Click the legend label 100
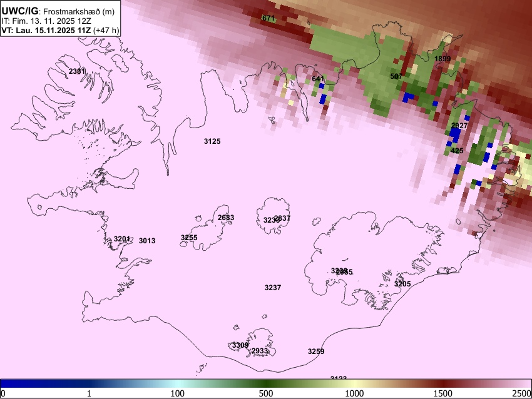 [x=178, y=393]
